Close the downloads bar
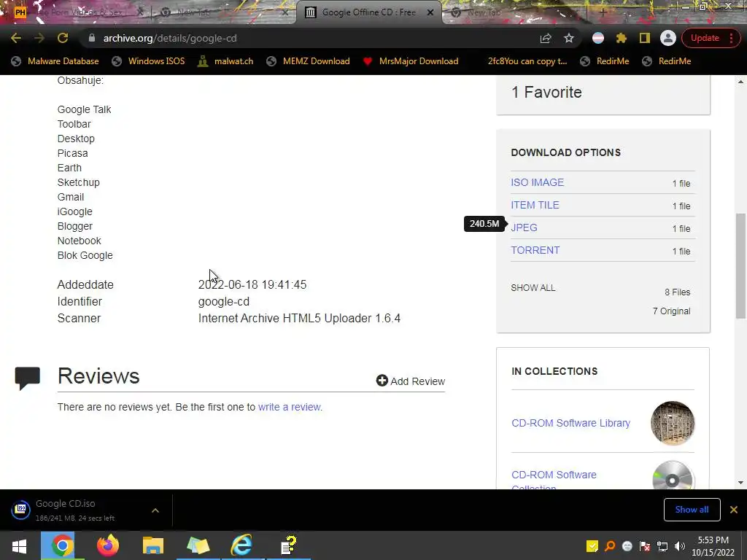 click(x=734, y=510)
